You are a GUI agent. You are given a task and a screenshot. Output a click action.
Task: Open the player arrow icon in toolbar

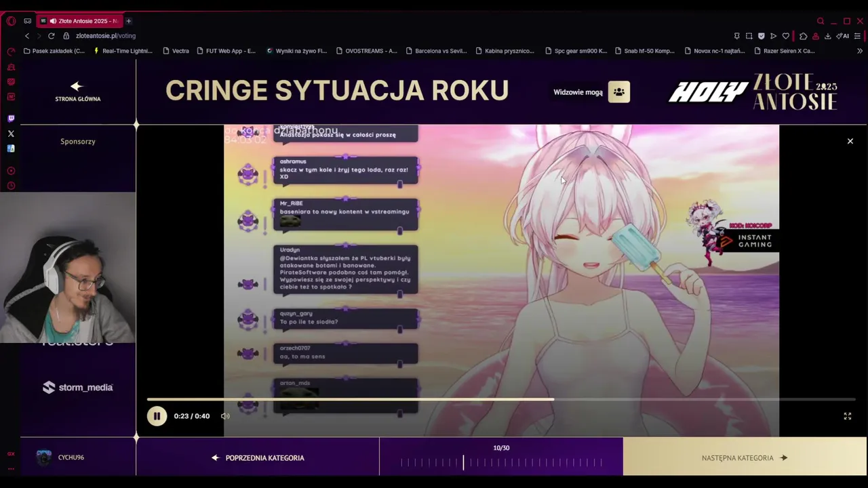pyautogui.click(x=773, y=36)
